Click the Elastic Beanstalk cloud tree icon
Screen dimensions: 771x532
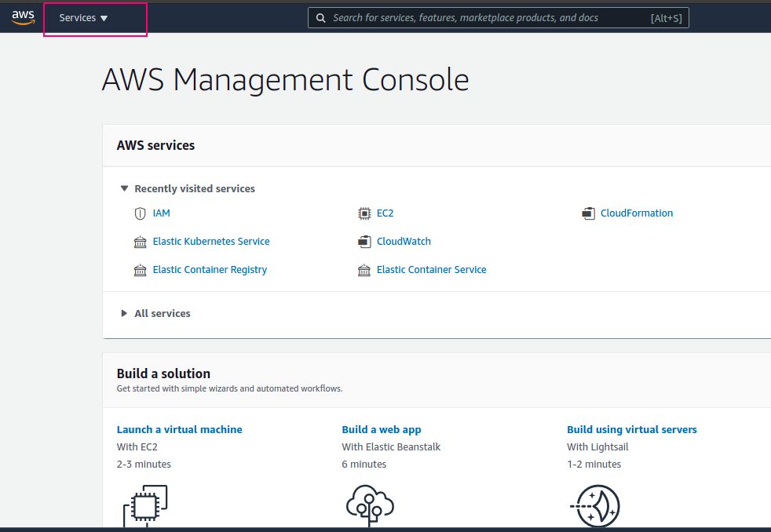pos(370,505)
